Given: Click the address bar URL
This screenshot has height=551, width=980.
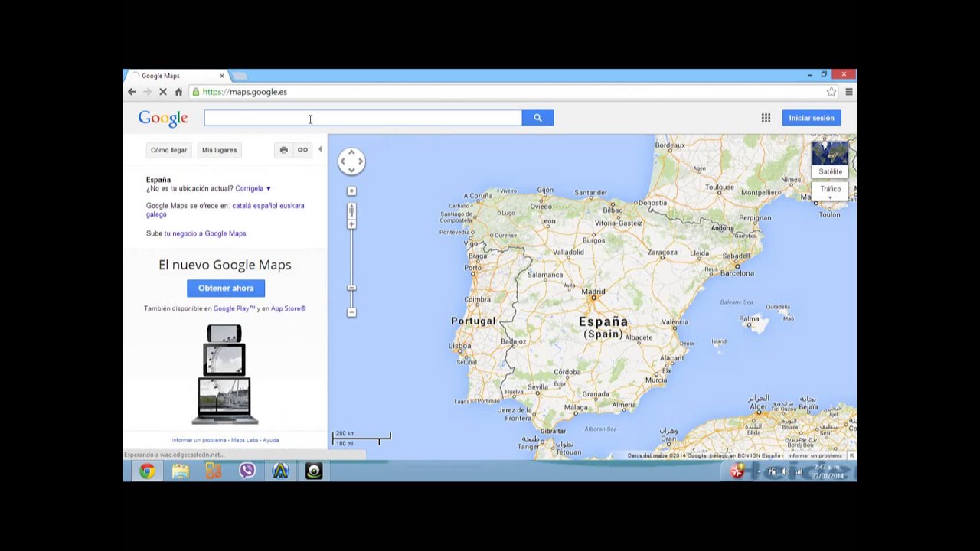Looking at the screenshot, I should (244, 92).
